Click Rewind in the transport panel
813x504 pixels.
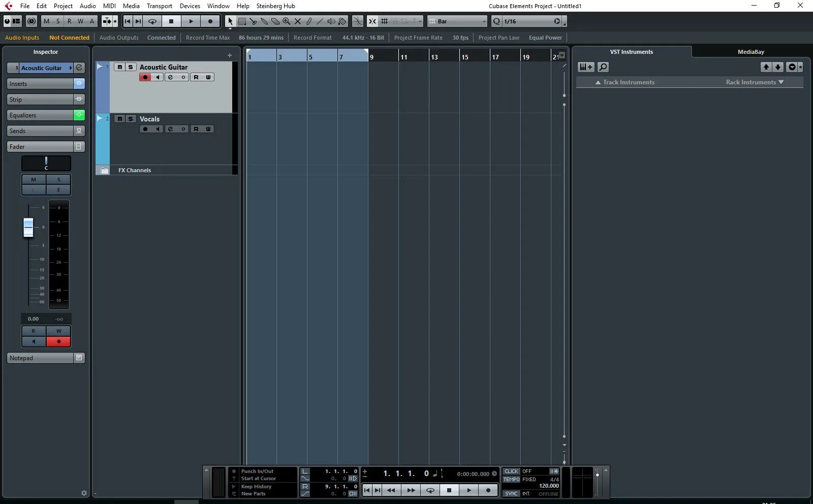391,490
